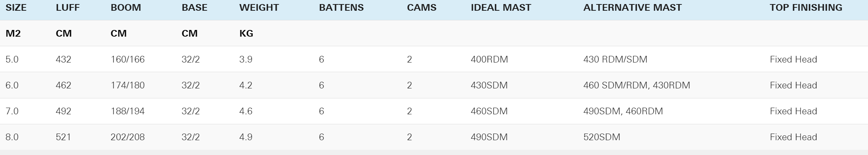This screenshot has width=868, height=155.
Task: Click boom value 188/194
Action: 128,111
